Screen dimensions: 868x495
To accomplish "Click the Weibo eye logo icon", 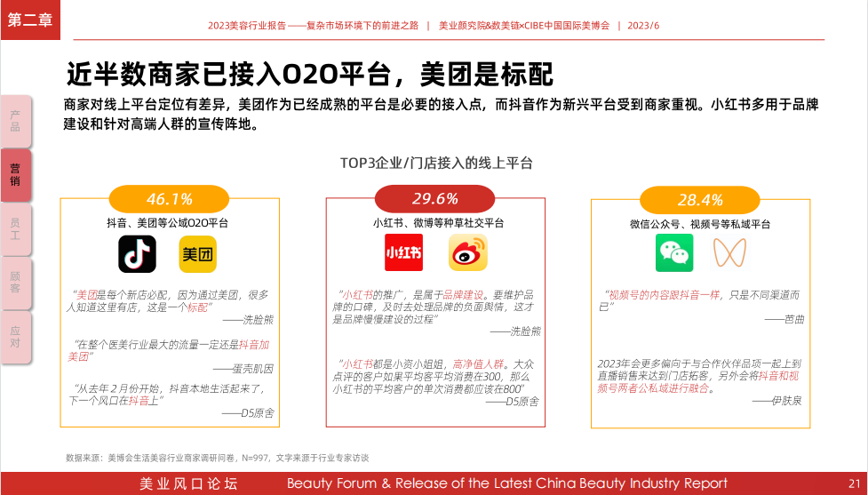I will [x=468, y=252].
